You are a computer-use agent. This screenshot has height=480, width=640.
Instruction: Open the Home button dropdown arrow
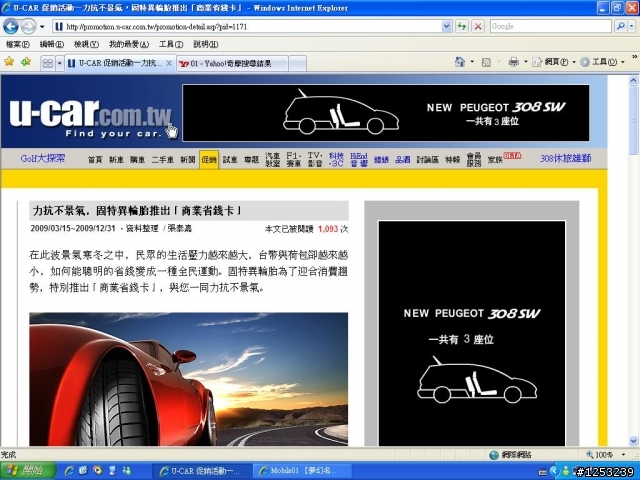pyautogui.click(x=472, y=62)
